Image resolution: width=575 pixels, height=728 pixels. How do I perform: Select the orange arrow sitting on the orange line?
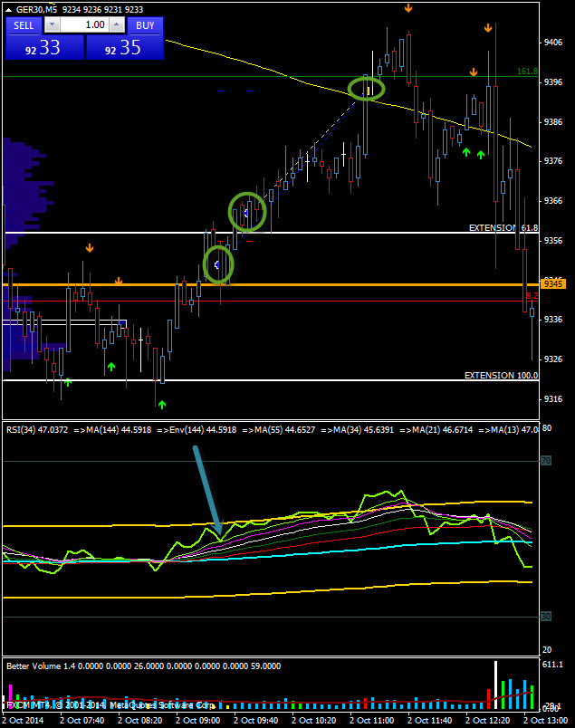[119, 282]
